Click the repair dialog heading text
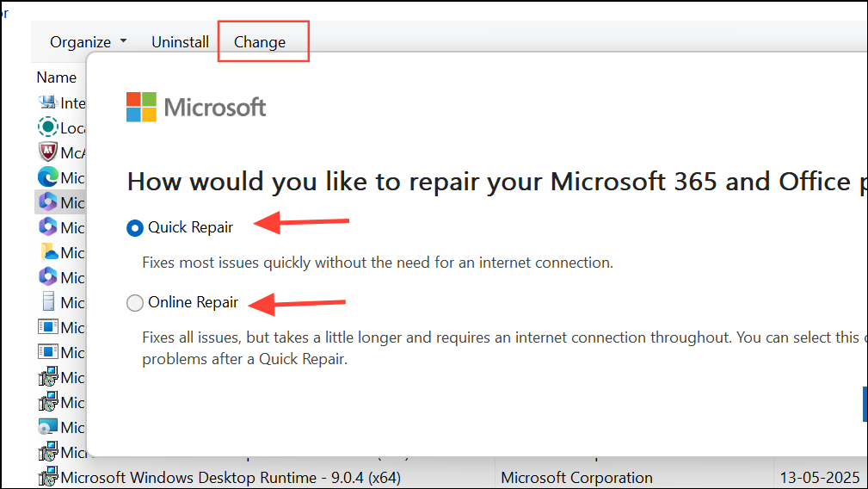The width and height of the screenshot is (868, 489). [x=490, y=182]
